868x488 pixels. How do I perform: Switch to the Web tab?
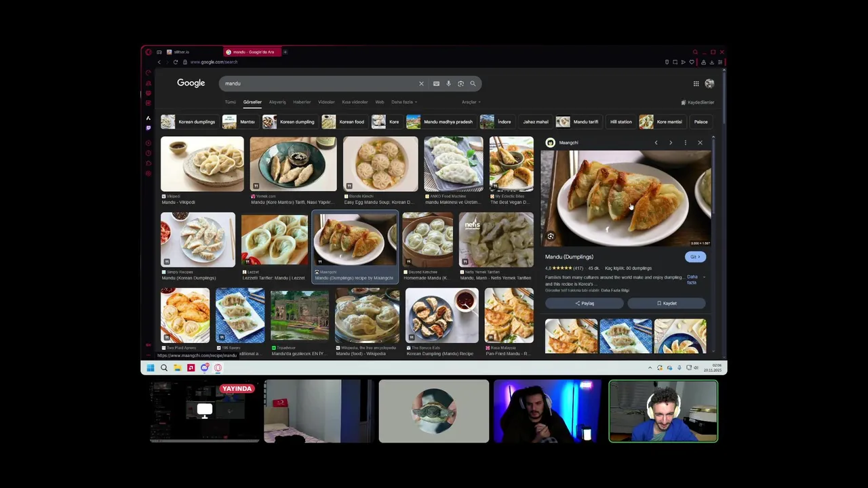pyautogui.click(x=380, y=102)
